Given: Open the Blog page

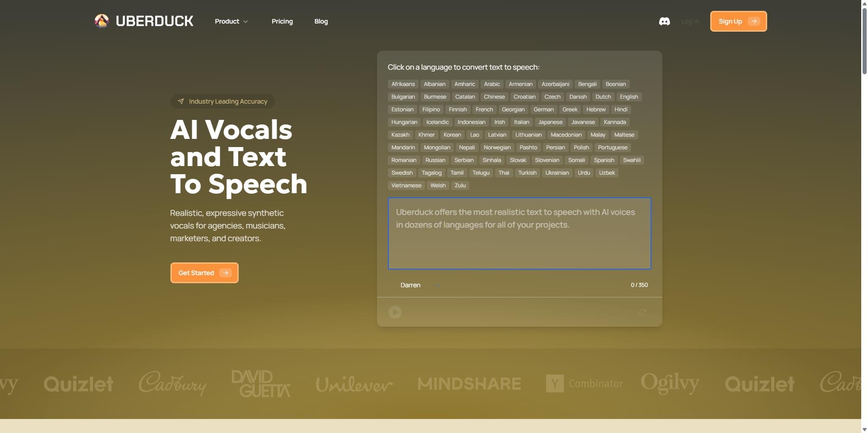Looking at the screenshot, I should point(321,21).
